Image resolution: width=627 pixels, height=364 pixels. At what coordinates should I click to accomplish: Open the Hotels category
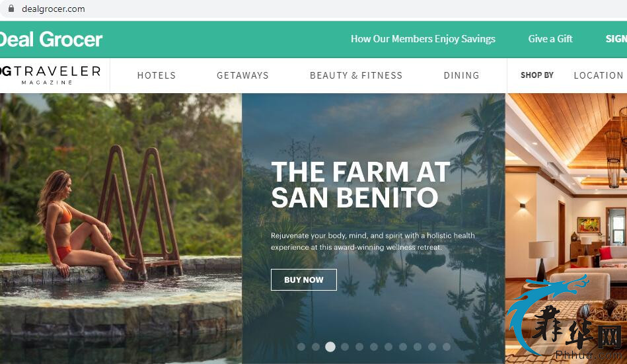pos(157,75)
